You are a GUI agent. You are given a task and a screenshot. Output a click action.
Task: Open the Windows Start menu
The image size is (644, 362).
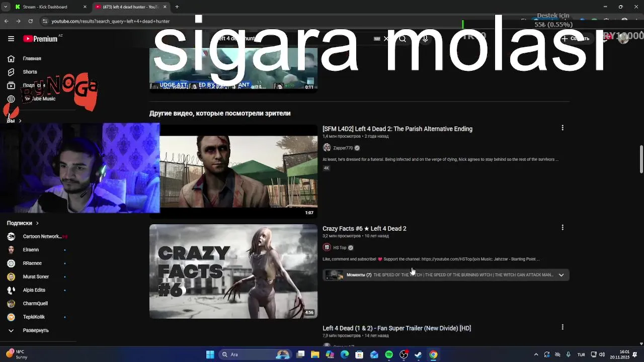click(210, 354)
